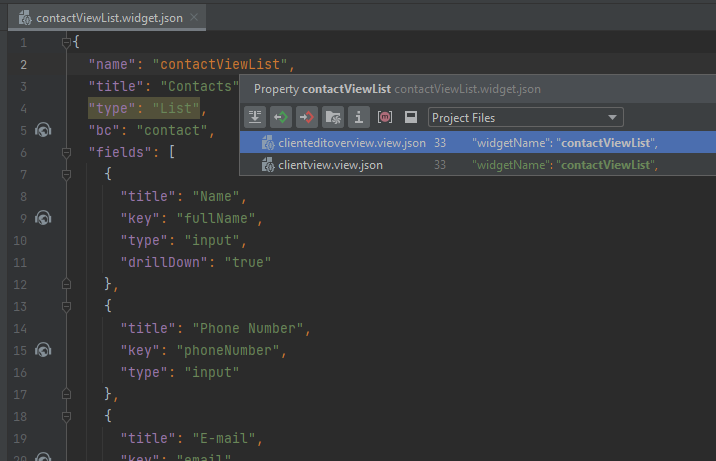Viewport: 716px width, 461px height.
Task: Click the "fullName" key value on line 9
Action: coord(216,218)
